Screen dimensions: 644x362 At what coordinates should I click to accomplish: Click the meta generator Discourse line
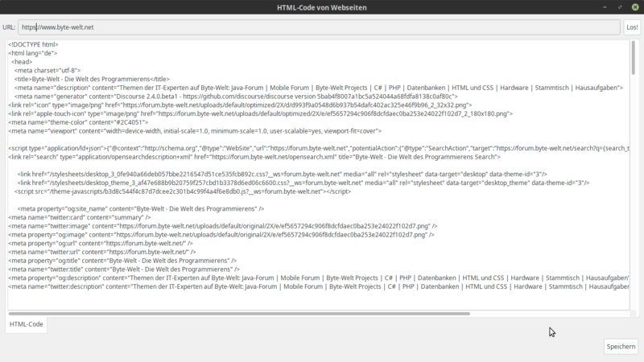pyautogui.click(x=161, y=96)
